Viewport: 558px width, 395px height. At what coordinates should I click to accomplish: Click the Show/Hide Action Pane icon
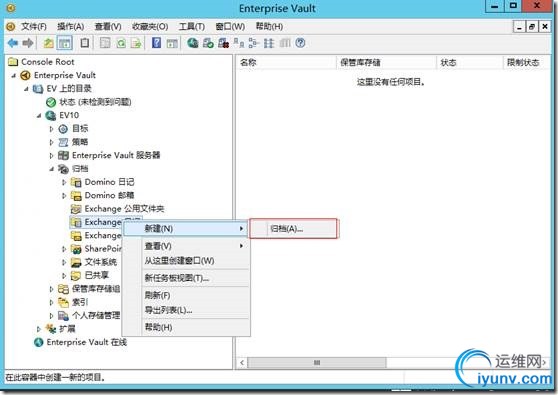tap(172, 43)
